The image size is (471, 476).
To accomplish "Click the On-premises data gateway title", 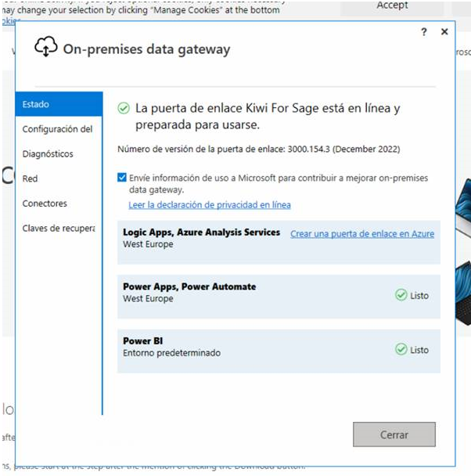I will (x=146, y=49).
